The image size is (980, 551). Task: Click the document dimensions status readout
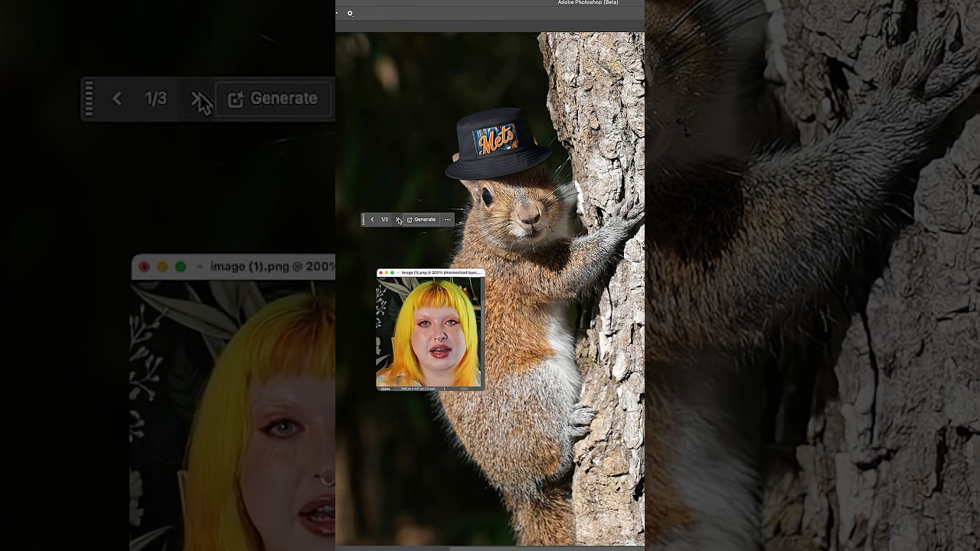pyautogui.click(x=418, y=389)
